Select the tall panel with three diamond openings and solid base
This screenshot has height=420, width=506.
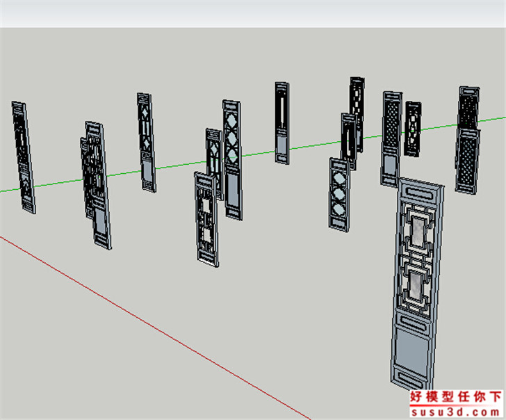pos(232,160)
